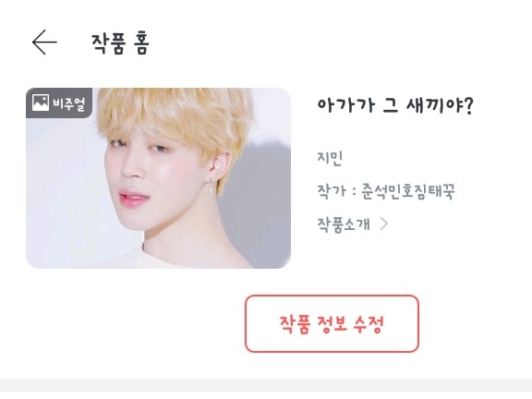Image resolution: width=532 pixels, height=399 pixels.
Task: Click the picture icon in the 비주얼 badge
Action: tap(41, 103)
